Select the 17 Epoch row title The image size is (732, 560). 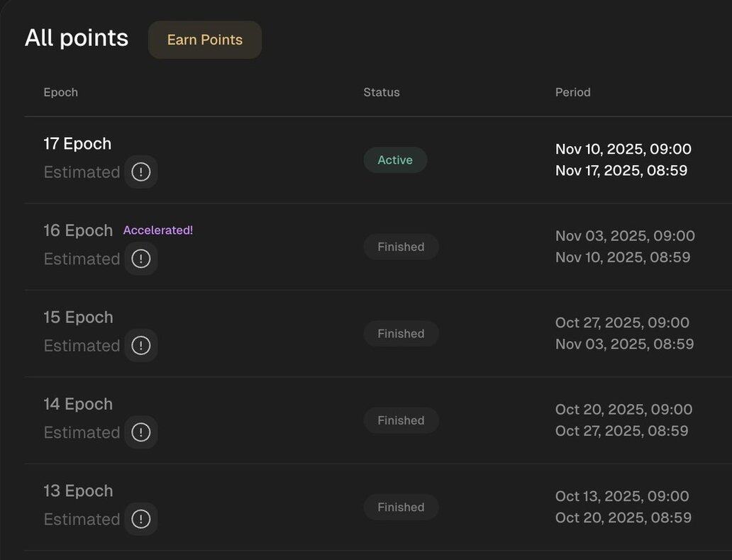tap(77, 144)
